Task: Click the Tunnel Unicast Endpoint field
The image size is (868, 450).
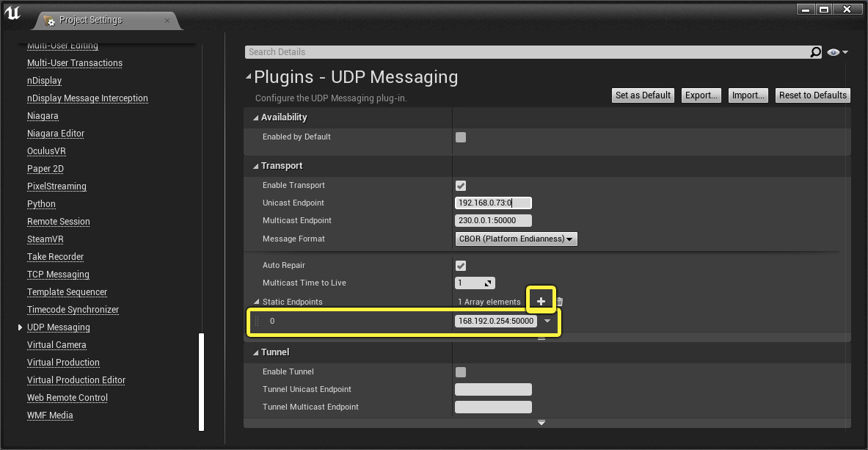Action: pyautogui.click(x=493, y=390)
